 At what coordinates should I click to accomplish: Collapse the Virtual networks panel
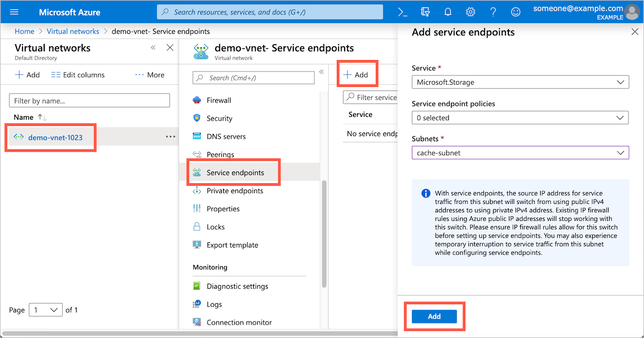153,48
